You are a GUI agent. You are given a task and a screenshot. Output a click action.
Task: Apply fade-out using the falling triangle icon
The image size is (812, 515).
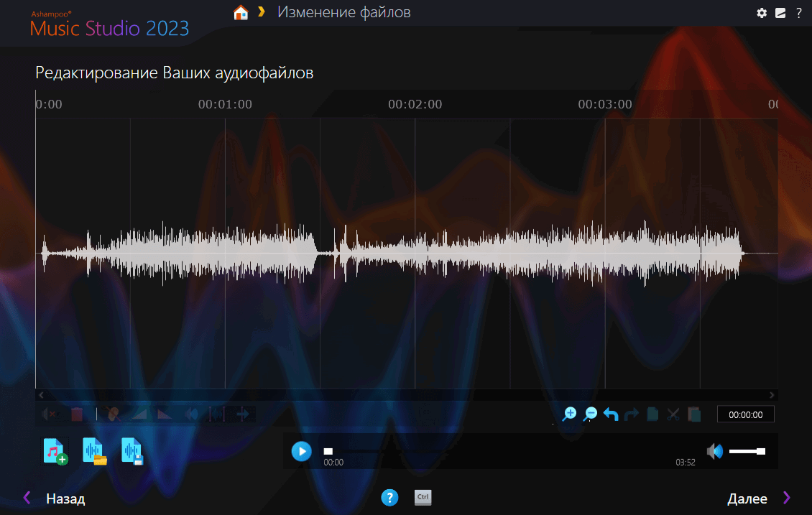tap(165, 414)
